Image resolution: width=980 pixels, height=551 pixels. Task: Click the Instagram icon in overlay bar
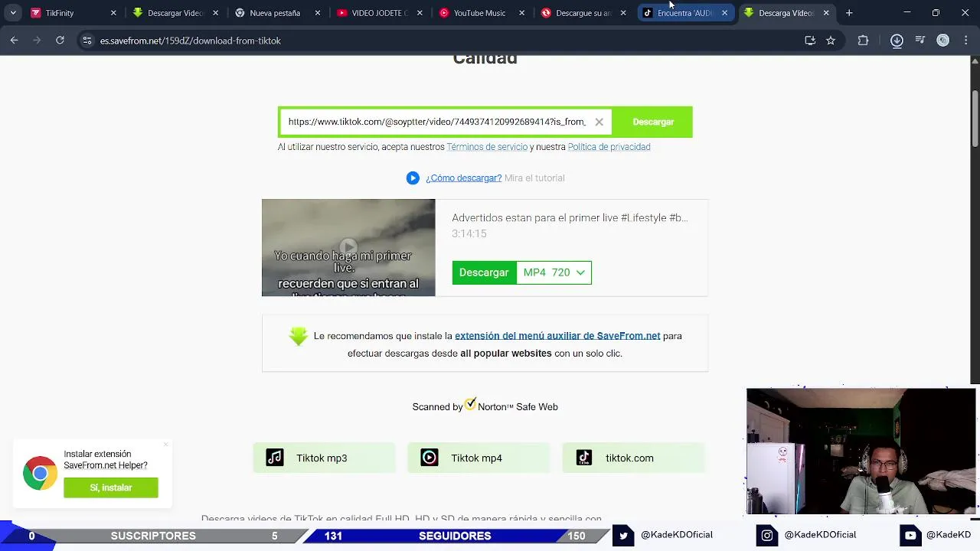(767, 535)
